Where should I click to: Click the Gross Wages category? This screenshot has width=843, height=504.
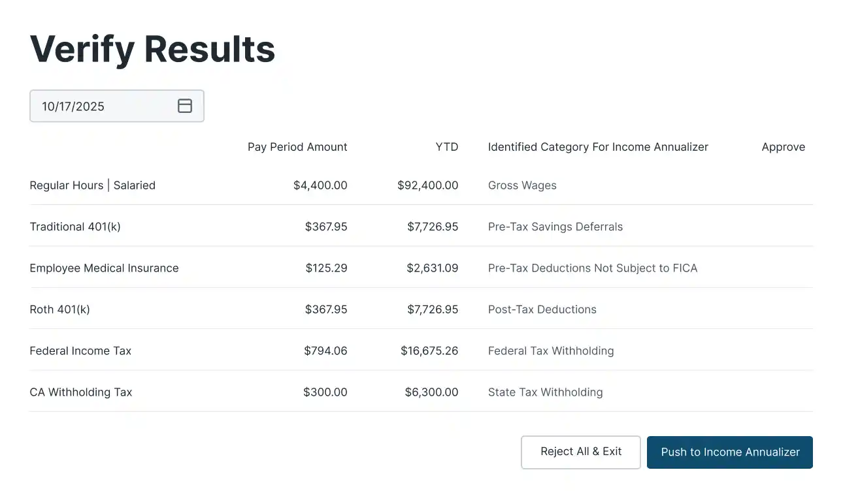tap(522, 185)
